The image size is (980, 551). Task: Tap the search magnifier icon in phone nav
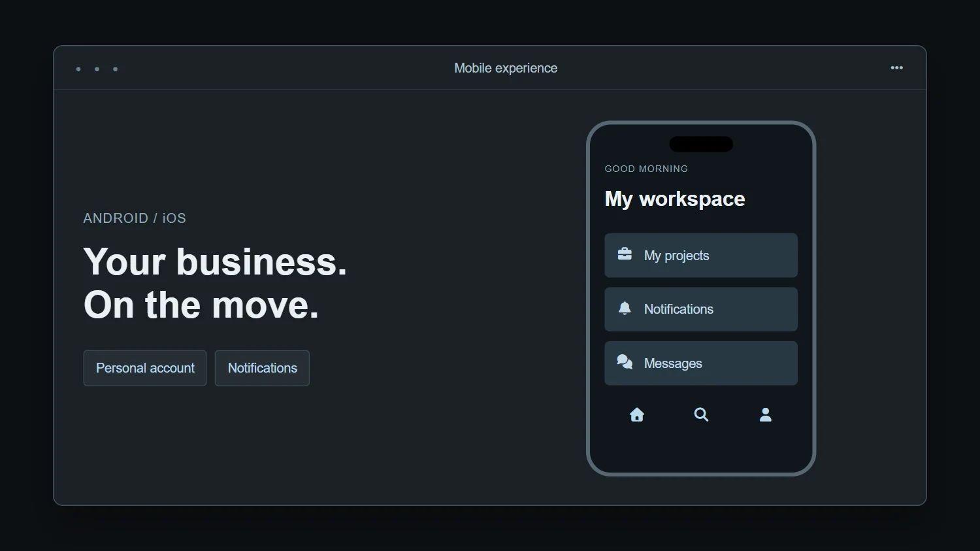point(701,414)
